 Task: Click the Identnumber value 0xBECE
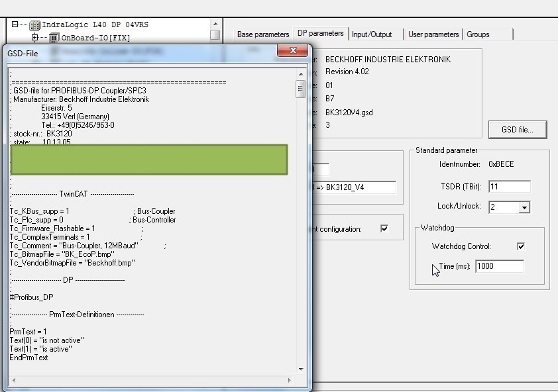point(501,164)
